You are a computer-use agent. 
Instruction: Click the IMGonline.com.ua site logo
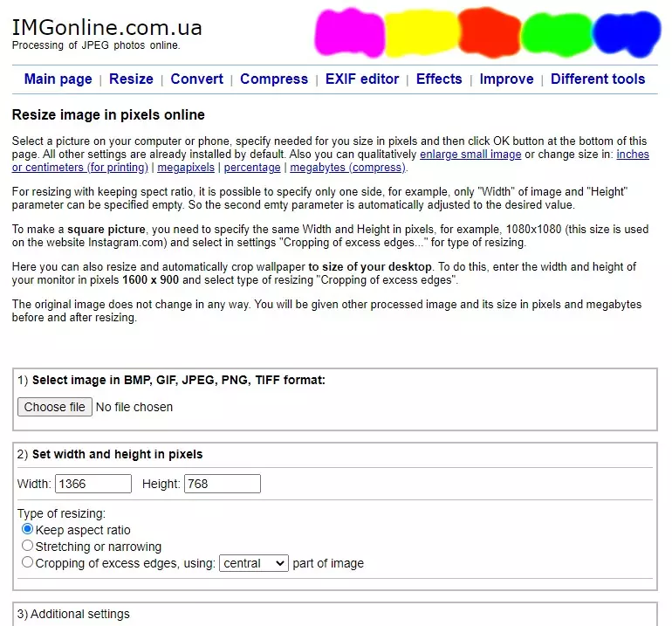[106, 27]
